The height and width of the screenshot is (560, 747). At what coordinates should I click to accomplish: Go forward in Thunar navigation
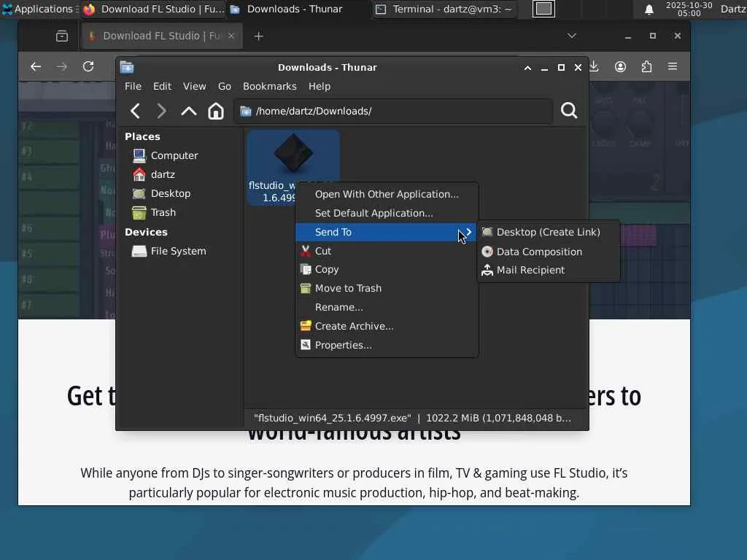click(x=161, y=111)
